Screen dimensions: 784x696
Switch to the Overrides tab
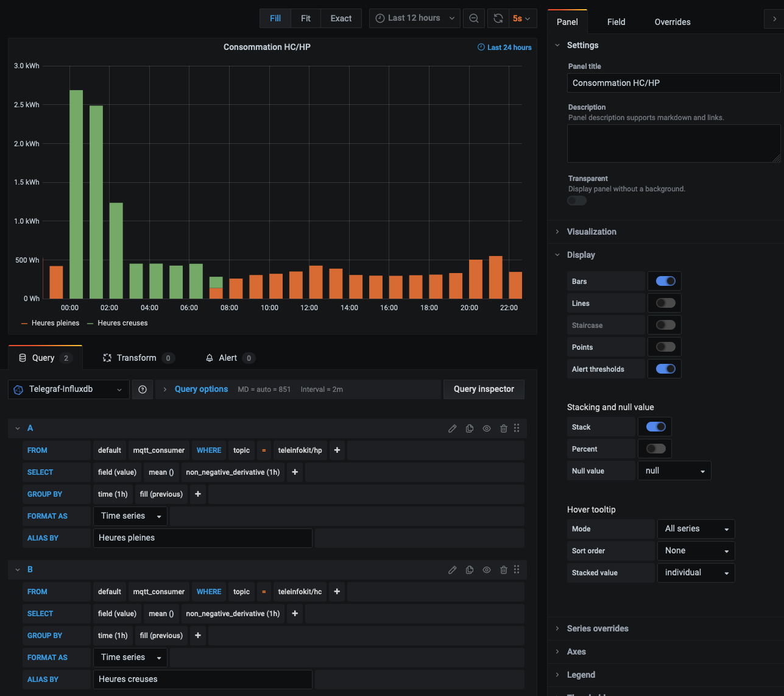672,22
